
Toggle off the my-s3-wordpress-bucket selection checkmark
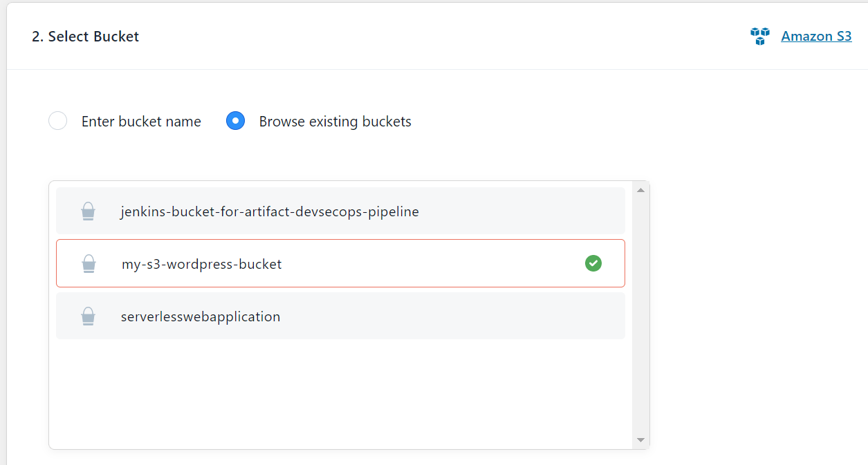pyautogui.click(x=593, y=263)
